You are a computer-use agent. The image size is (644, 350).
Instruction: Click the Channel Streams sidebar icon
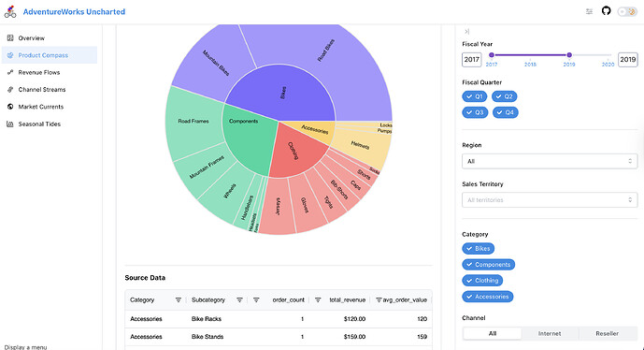click(x=10, y=90)
